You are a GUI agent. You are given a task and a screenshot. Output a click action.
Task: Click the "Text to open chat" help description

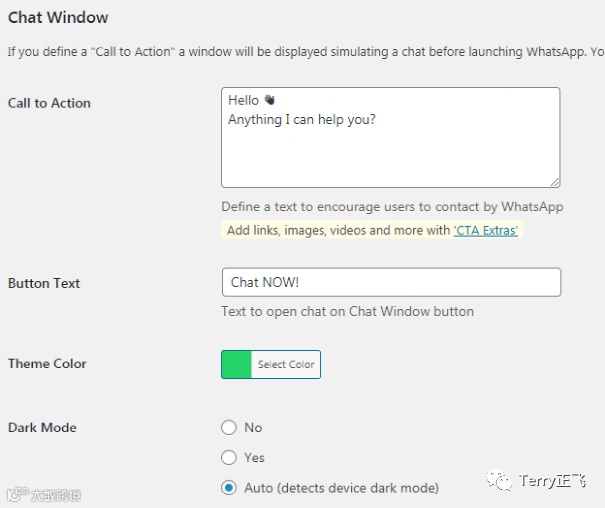pyautogui.click(x=347, y=311)
